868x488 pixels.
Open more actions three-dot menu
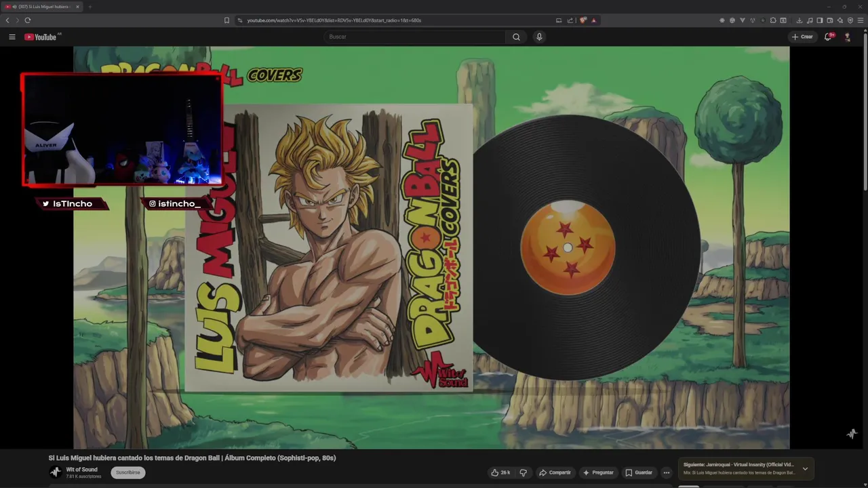tap(667, 472)
